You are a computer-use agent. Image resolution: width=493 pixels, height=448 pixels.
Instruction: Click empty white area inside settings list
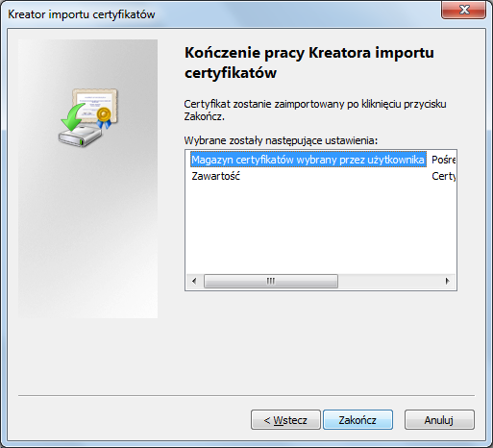pos(320,228)
